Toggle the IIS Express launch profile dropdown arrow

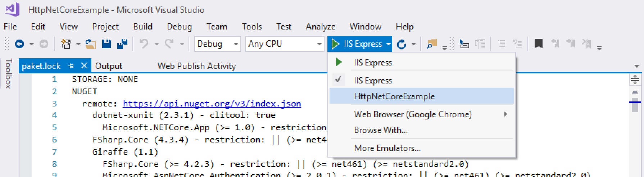coord(389,44)
